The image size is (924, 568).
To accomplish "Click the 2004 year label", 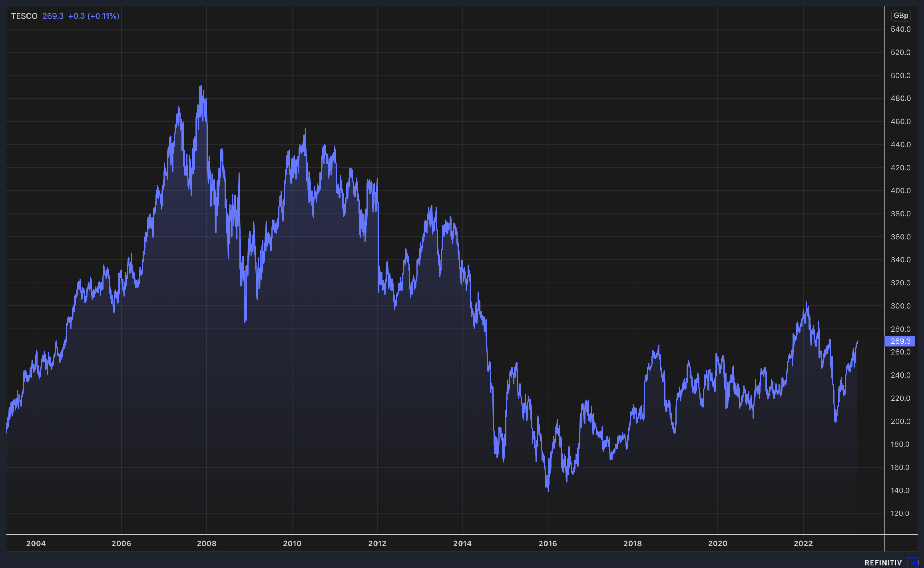I will 36,543.
